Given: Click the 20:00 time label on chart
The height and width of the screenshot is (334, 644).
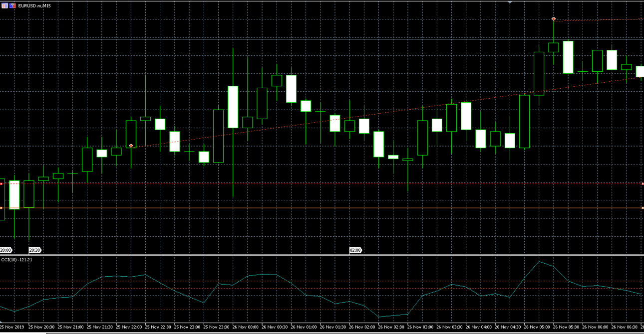Looking at the screenshot, I should point(5,250).
